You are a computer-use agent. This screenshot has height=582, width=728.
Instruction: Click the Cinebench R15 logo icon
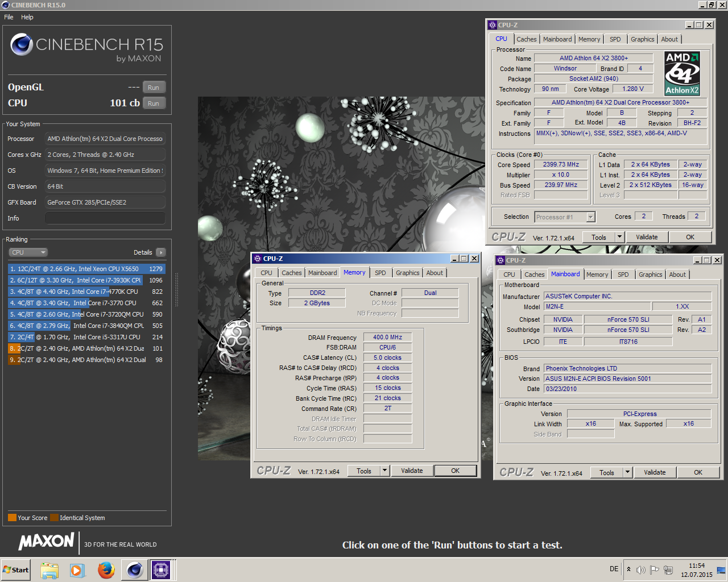(x=22, y=44)
